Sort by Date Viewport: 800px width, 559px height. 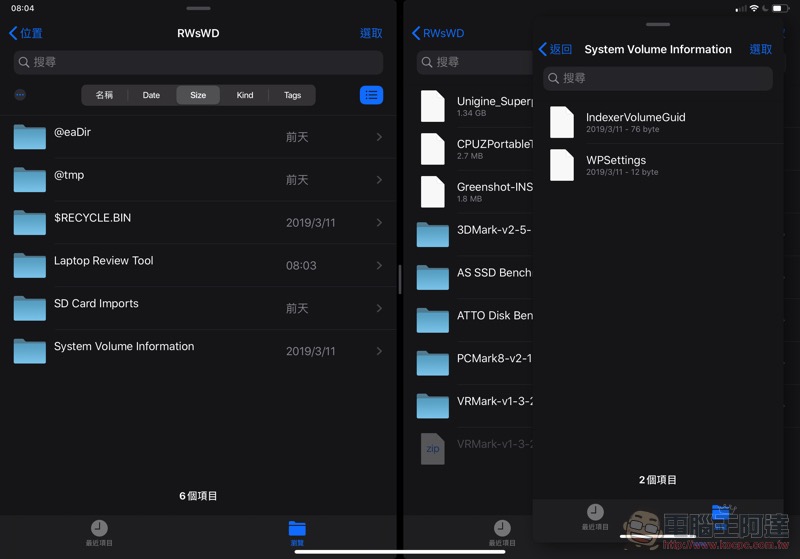click(151, 95)
